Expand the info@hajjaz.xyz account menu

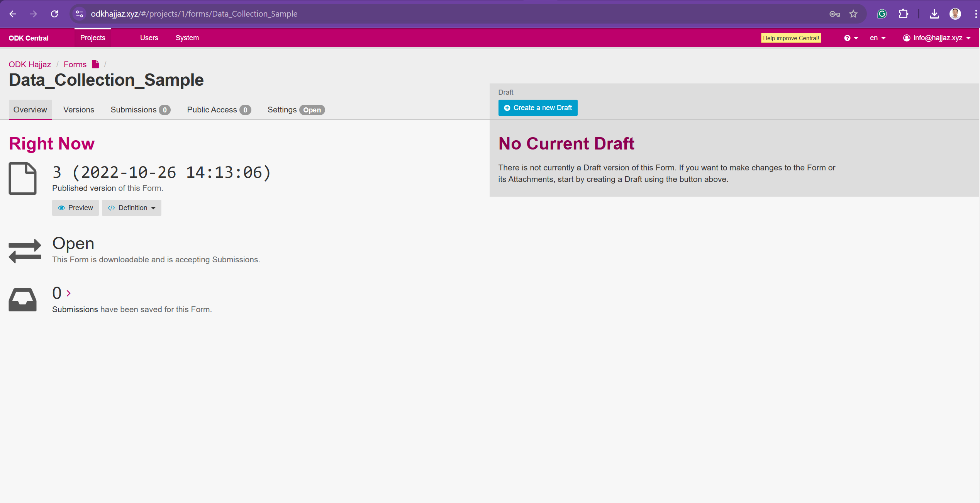tap(937, 38)
